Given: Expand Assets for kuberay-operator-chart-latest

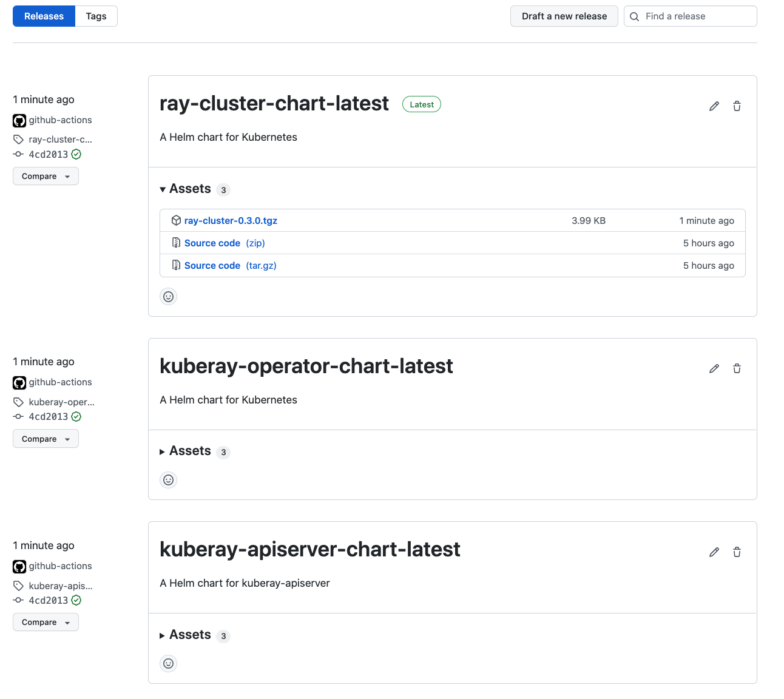Looking at the screenshot, I should [189, 451].
